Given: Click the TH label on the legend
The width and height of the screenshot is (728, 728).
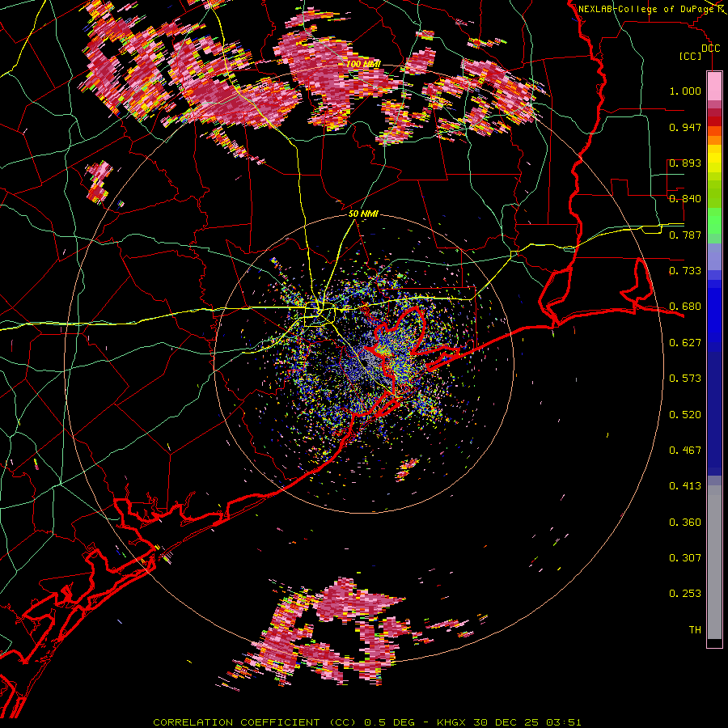Looking at the screenshot, I should pos(695,630).
